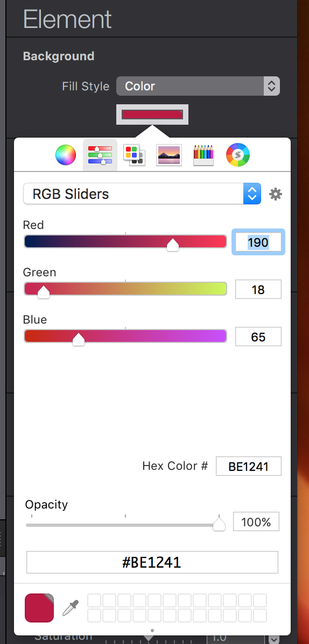Click the Green value field showing 18
The image size is (309, 644).
pyautogui.click(x=258, y=290)
